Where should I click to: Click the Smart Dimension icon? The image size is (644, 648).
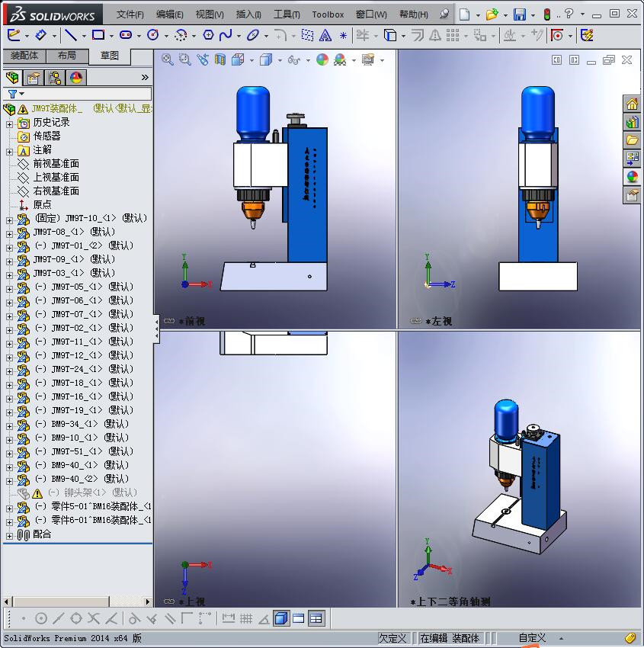[x=40, y=36]
